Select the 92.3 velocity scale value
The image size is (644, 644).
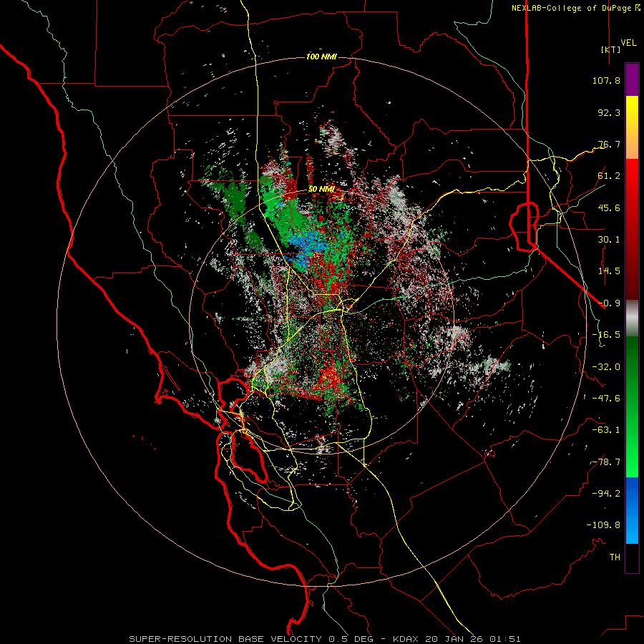point(609,112)
